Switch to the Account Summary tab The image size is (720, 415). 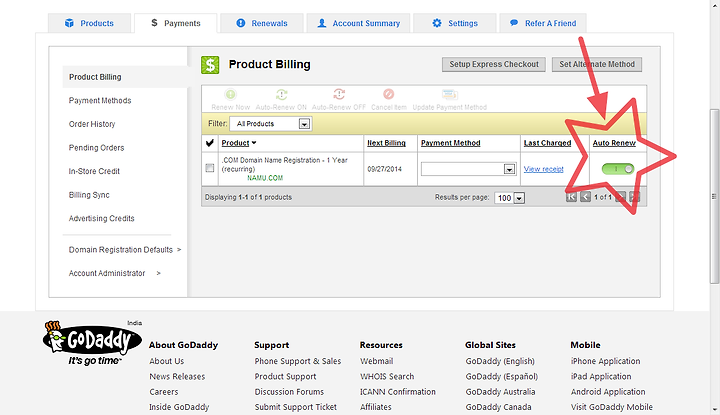[359, 23]
